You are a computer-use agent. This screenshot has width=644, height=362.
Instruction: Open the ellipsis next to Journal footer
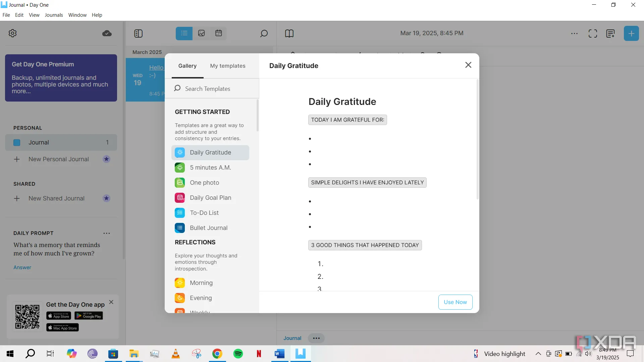pyautogui.click(x=316, y=338)
